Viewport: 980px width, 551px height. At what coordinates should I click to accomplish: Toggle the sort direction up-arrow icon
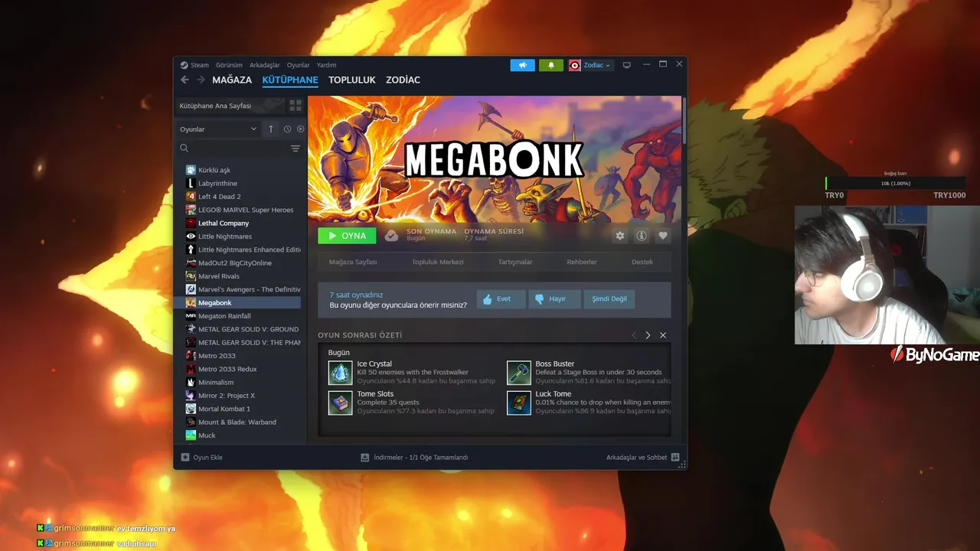pyautogui.click(x=271, y=129)
